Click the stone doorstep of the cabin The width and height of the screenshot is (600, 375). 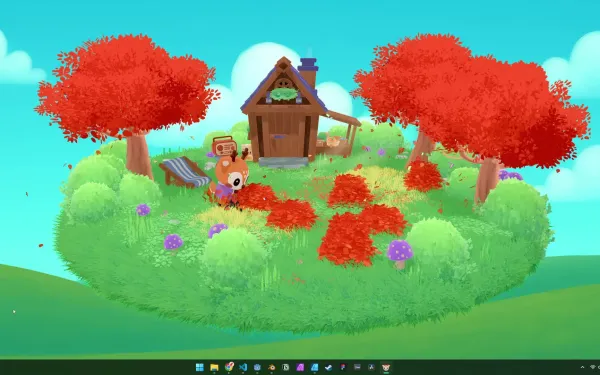(x=284, y=162)
